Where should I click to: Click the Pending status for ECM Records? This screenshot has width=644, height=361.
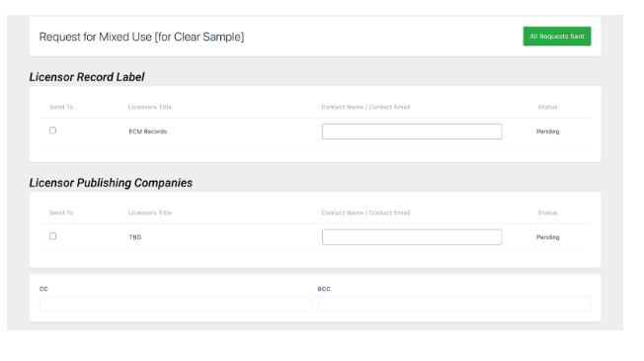[x=547, y=132]
